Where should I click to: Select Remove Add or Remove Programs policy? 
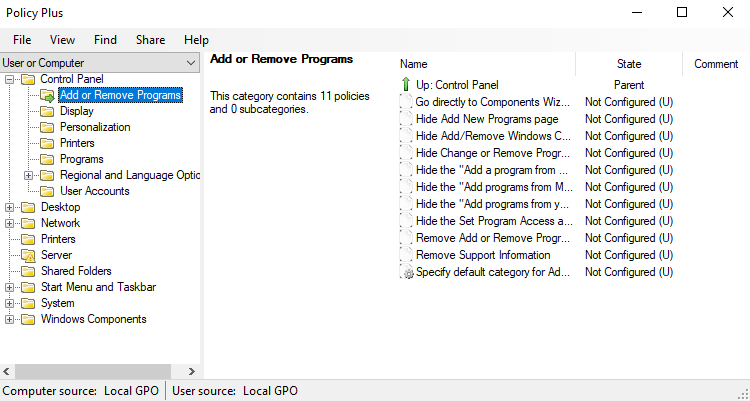click(x=493, y=238)
